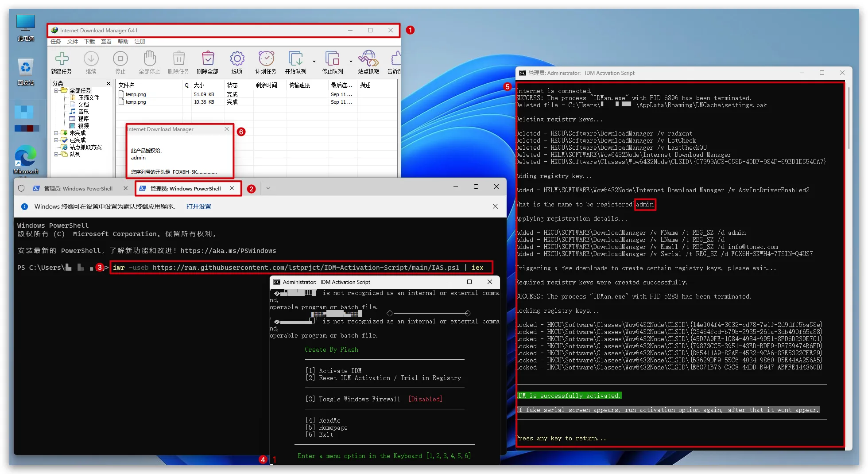The height and width of the screenshot is (474, 868).
Task: Launch the 站点抓取 (site grabber) icon
Action: [368, 58]
